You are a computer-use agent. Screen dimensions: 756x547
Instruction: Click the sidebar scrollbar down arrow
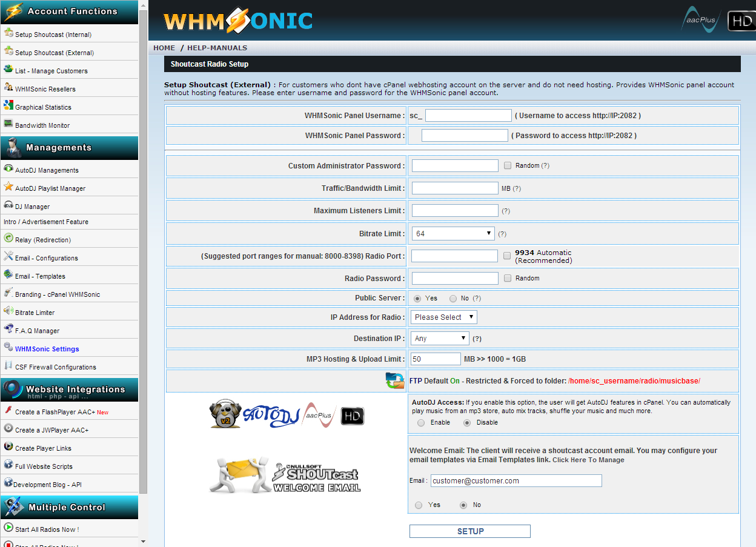143,541
